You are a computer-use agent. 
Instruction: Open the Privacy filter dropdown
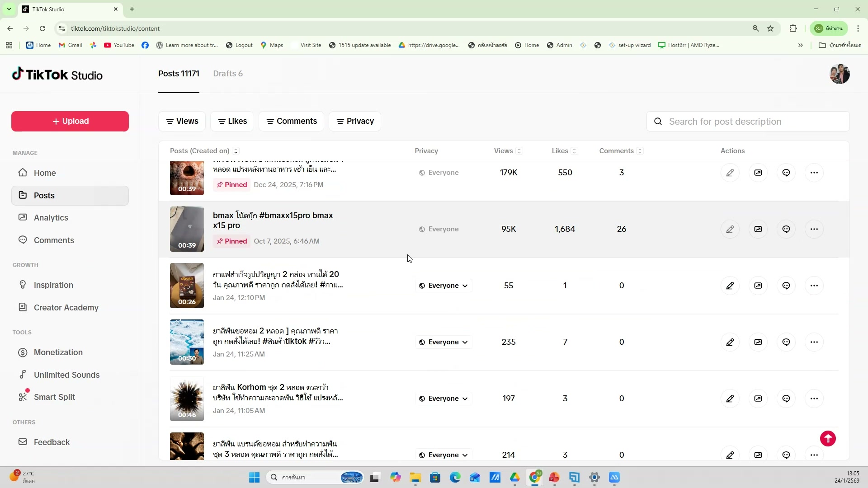pyautogui.click(x=355, y=121)
